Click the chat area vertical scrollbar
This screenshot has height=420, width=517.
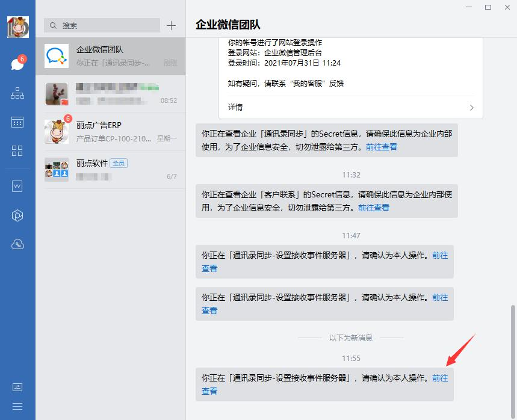[x=513, y=361]
